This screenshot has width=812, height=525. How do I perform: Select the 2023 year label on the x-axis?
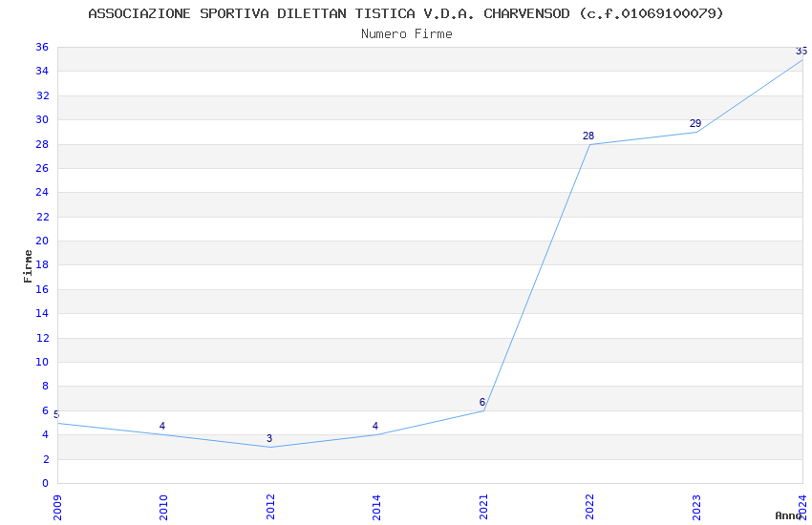[x=696, y=508]
